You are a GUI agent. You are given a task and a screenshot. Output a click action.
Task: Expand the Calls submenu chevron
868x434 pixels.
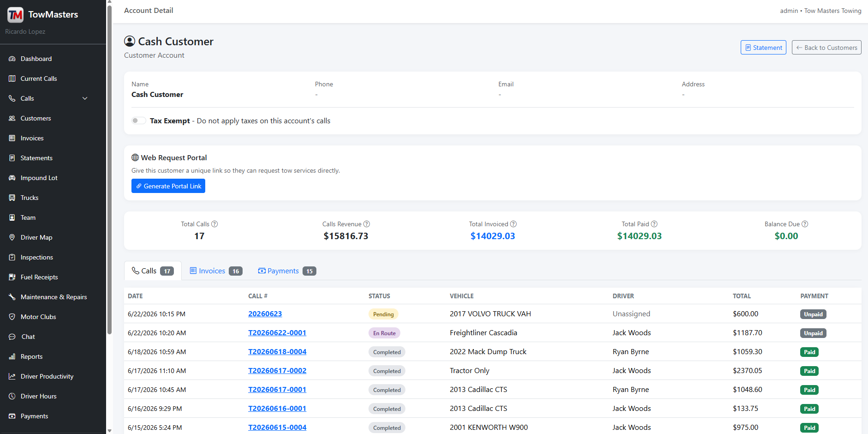click(x=85, y=98)
